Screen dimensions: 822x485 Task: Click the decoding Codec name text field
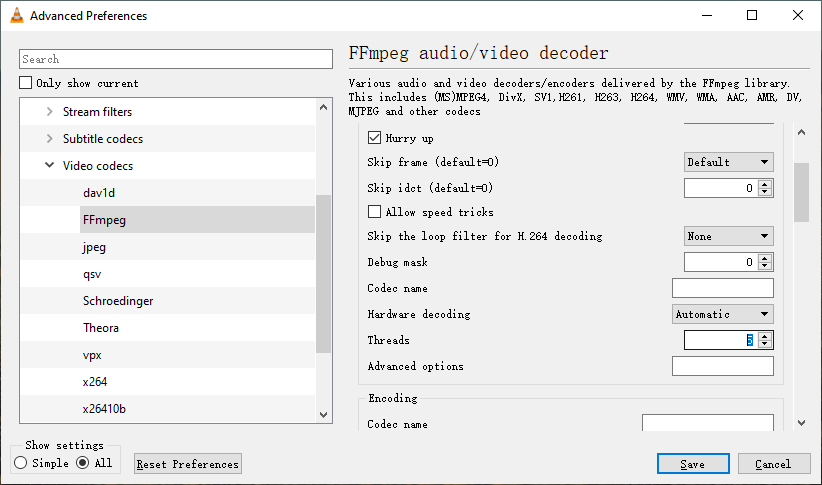(x=723, y=288)
